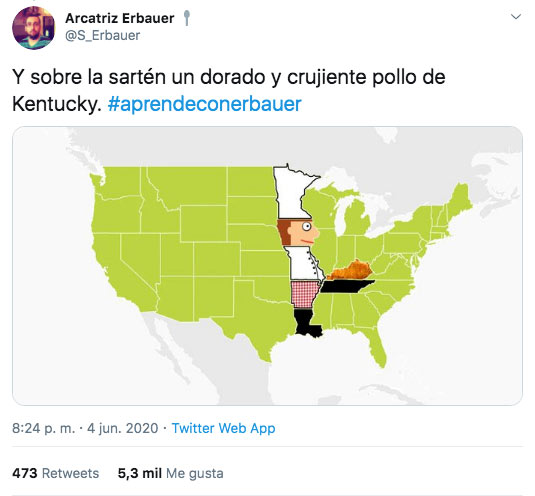Click the #aprendeconerbauer hashtag
This screenshot has width=535, height=496.
205,104
